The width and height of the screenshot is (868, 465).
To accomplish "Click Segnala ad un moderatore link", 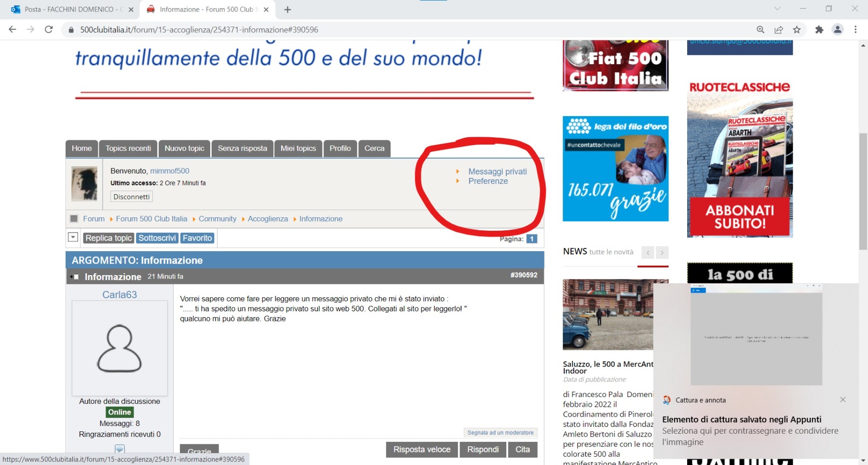I will [500, 433].
